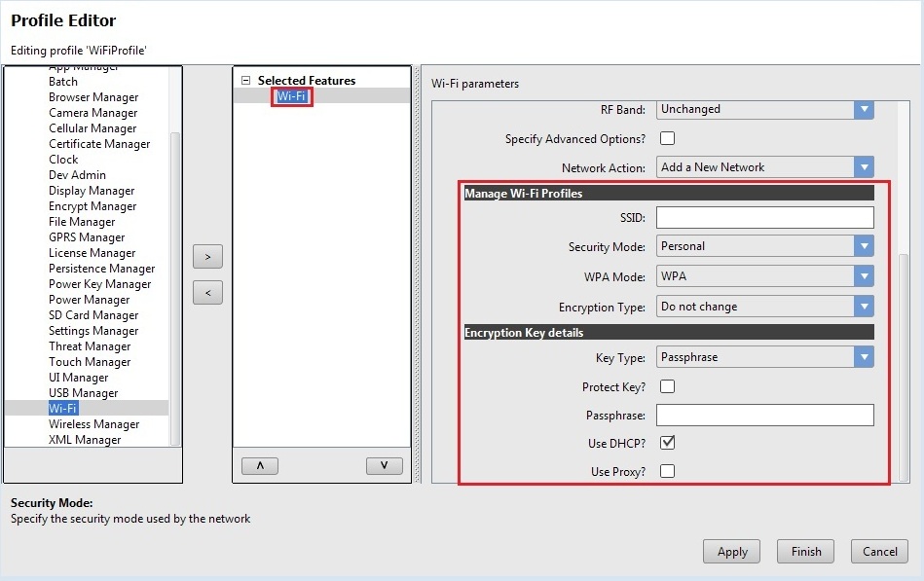The width and height of the screenshot is (924, 581).
Task: Expand the Security Mode dropdown
Action: pyautogui.click(x=863, y=246)
